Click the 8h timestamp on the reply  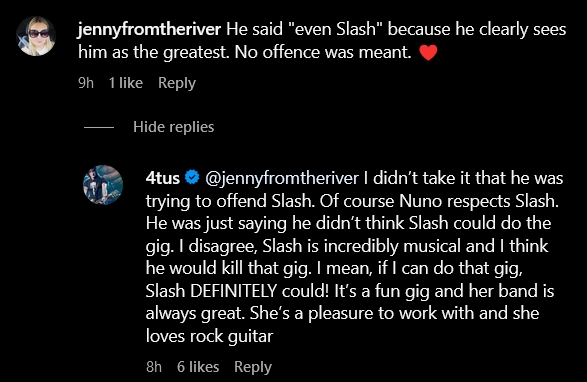pyautogui.click(x=154, y=367)
